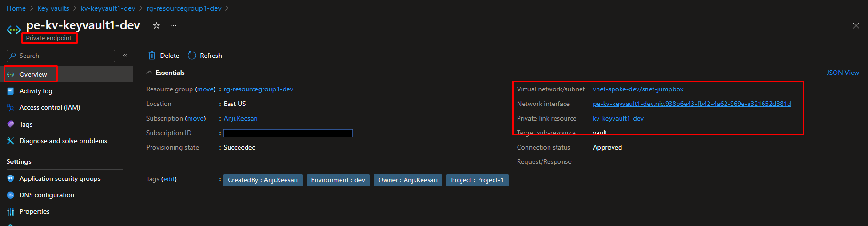Go to Home in breadcrumb
Image resolution: width=868 pixels, height=226 pixels.
pos(16,8)
